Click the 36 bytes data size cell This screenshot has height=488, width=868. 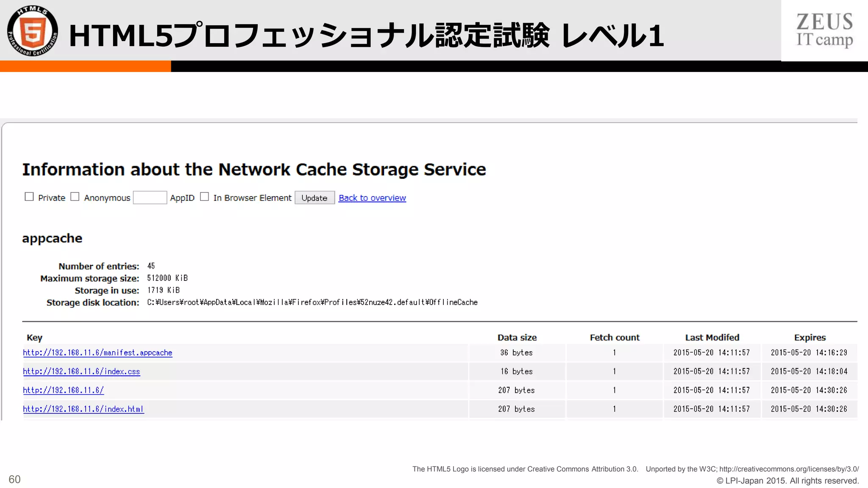coord(517,352)
